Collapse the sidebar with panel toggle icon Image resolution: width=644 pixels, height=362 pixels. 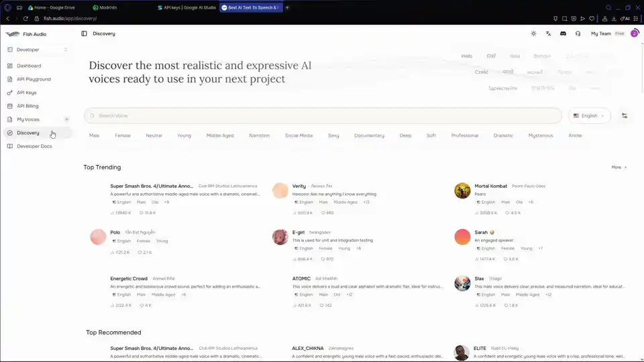click(x=85, y=34)
